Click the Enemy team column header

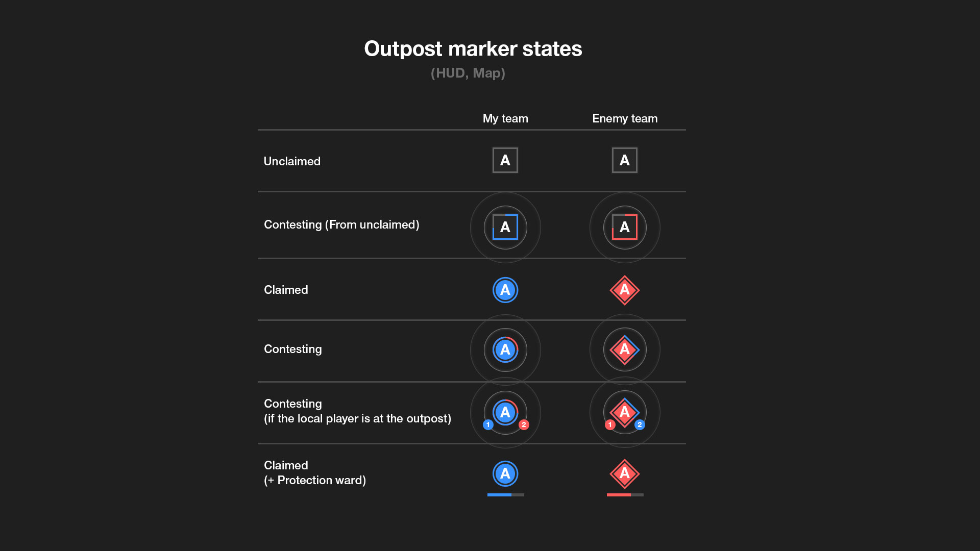coord(625,118)
